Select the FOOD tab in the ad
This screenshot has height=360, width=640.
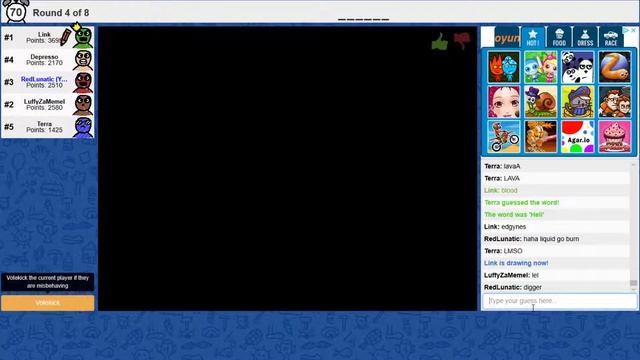(x=559, y=37)
